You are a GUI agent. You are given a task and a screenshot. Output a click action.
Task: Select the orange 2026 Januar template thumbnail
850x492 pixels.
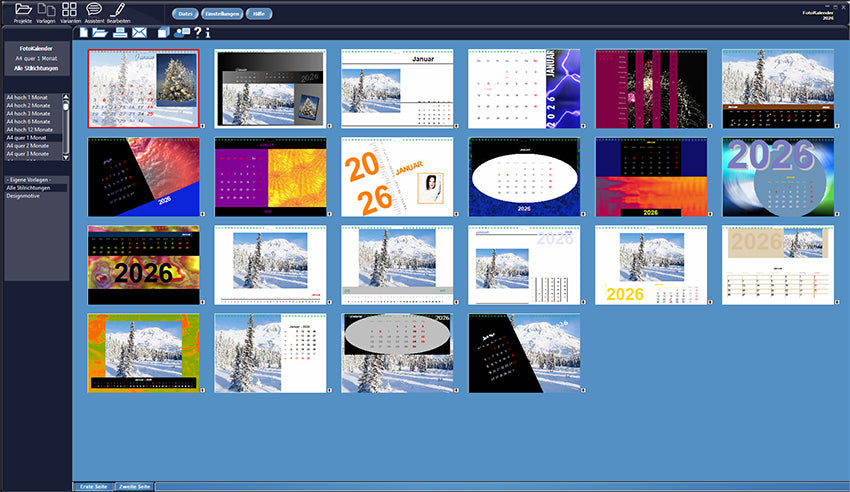(x=397, y=177)
